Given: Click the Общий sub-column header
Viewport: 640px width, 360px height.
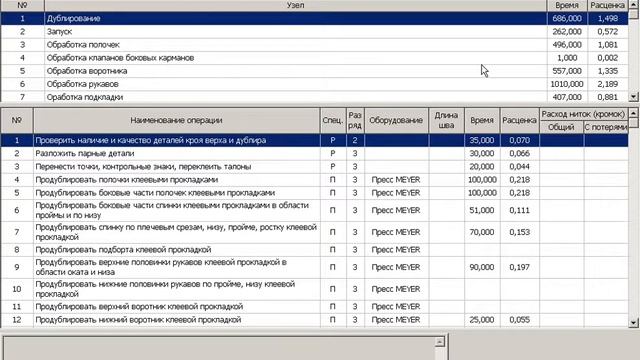Looking at the screenshot, I should coord(561,127).
